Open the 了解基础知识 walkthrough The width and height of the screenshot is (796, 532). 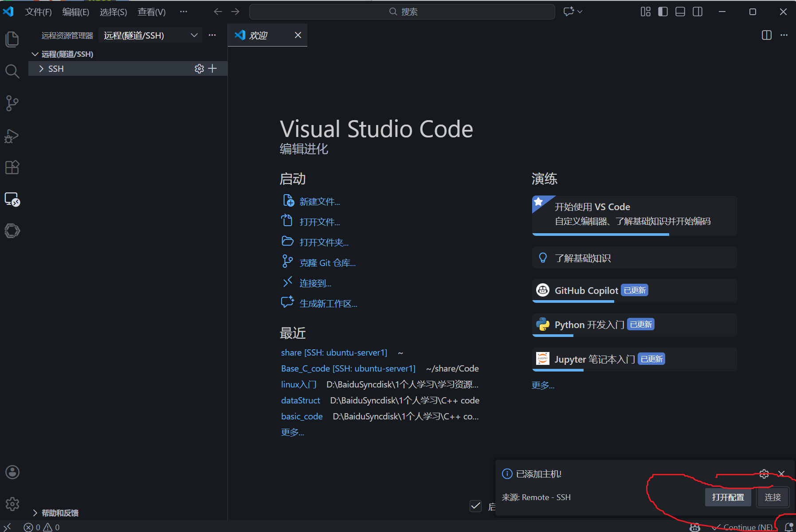635,258
